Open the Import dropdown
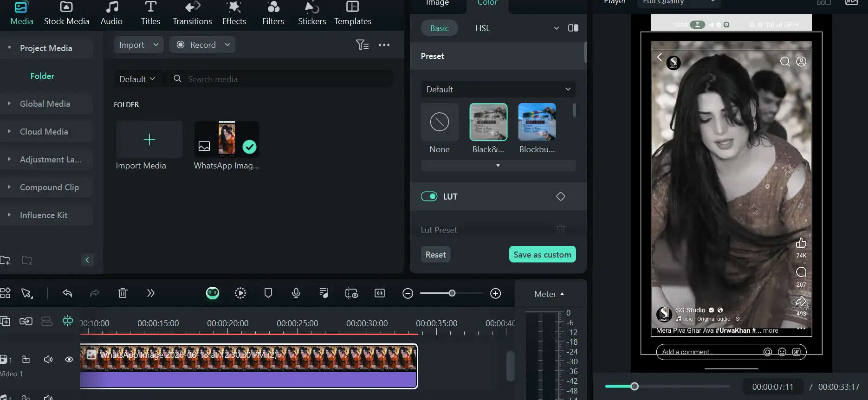The height and width of the screenshot is (400, 868). [x=138, y=45]
